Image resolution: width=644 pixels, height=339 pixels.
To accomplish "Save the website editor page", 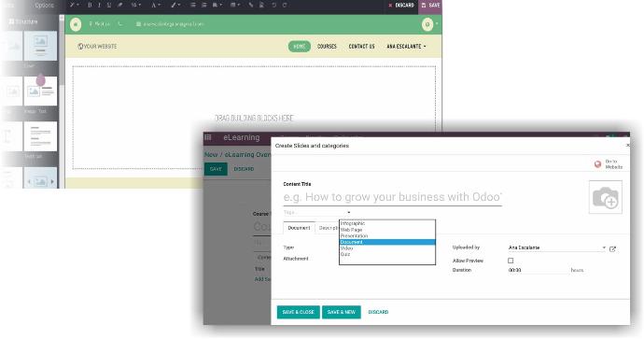I will [430, 5].
